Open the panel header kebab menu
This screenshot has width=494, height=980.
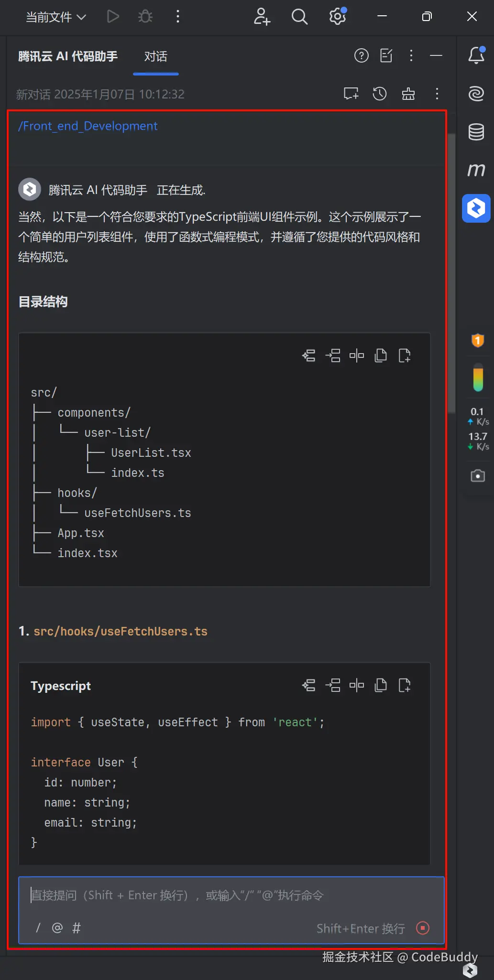coord(411,56)
